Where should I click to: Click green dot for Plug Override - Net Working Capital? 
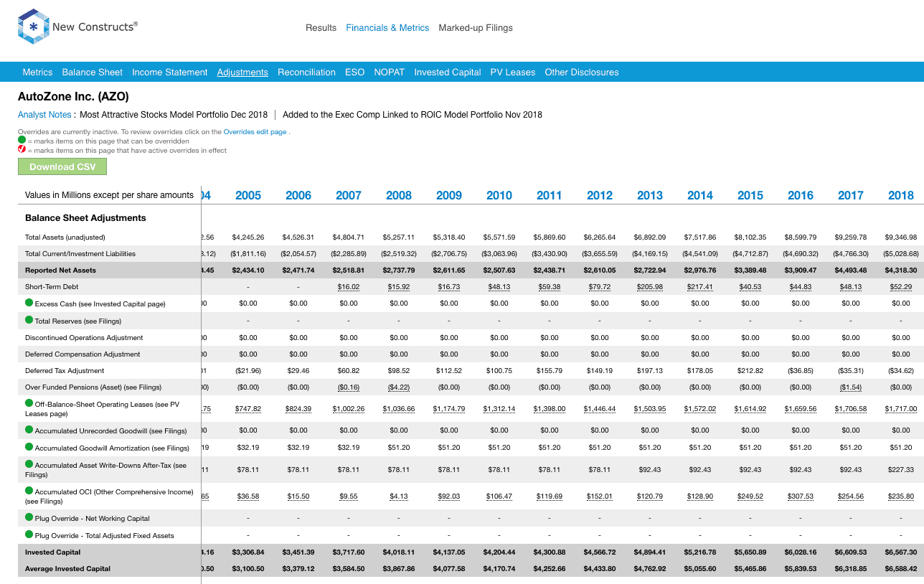[x=29, y=517]
